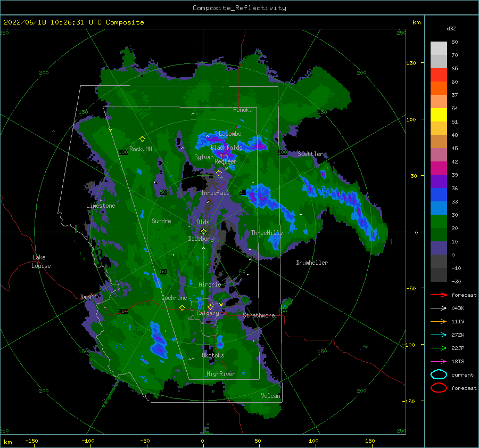Click the Olds town label
This screenshot has height=448, width=479.
[x=203, y=222]
